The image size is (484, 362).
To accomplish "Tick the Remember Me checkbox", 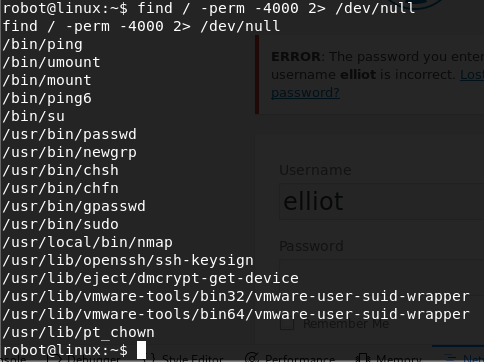I will [287, 324].
